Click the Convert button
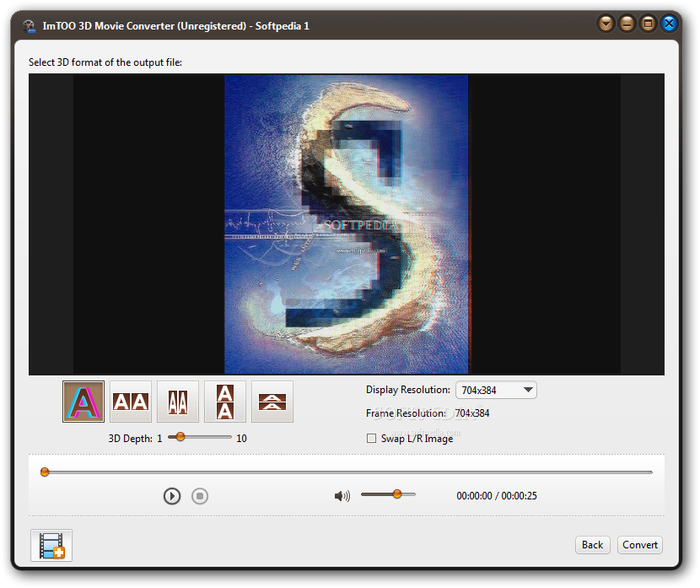700x588 pixels. 640,545
